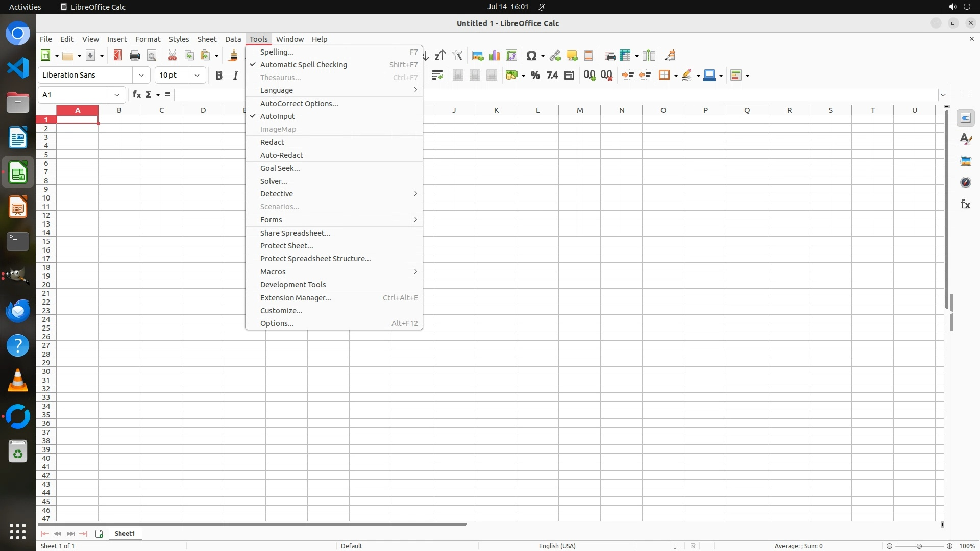The height and width of the screenshot is (551, 980).
Task: Click the Insert Special Character icon
Action: [x=531, y=56]
